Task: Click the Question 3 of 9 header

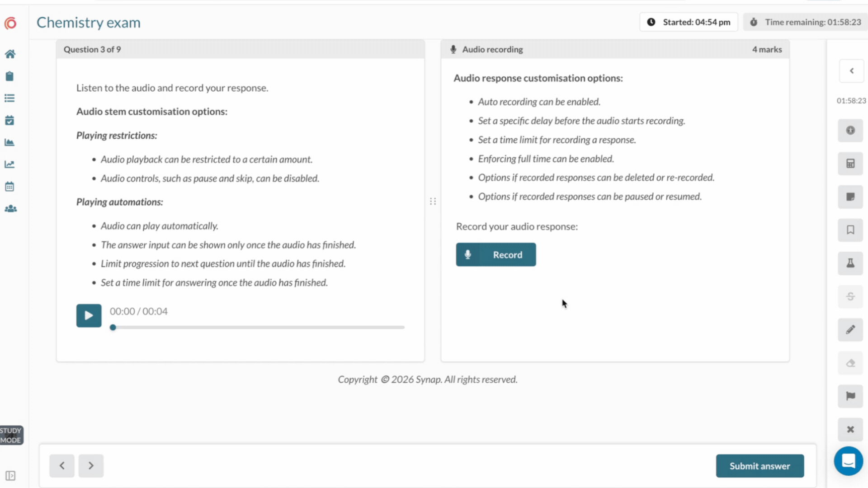Action: click(92, 49)
